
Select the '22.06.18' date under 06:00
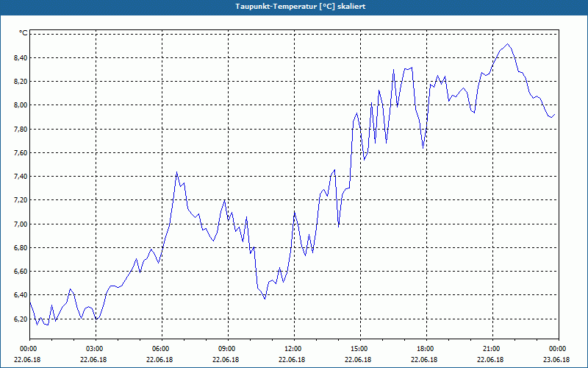coord(159,359)
